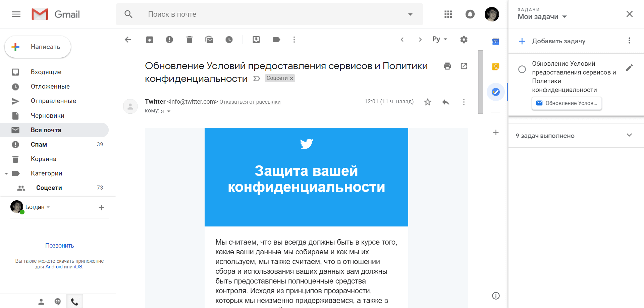This screenshot has height=308, width=644.
Task: Click the Написать compose button
Action: pyautogui.click(x=38, y=47)
